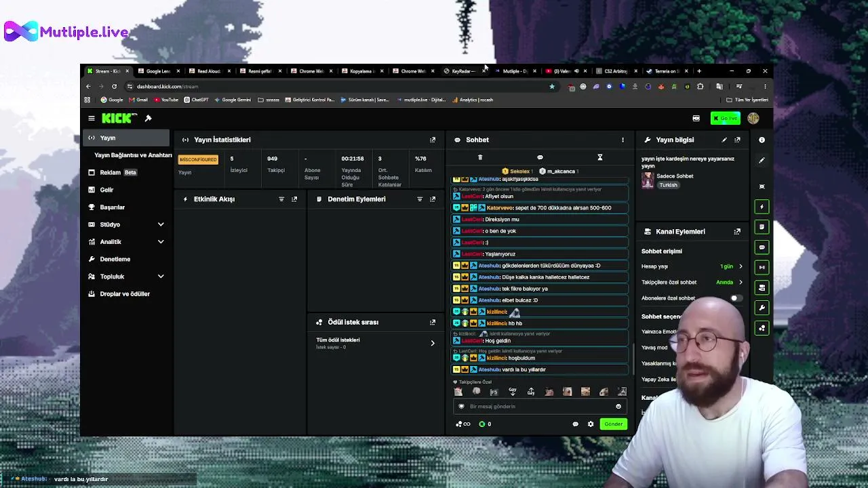Expand the Stüdyo menu chevron
The image size is (868, 488).
coord(161,224)
